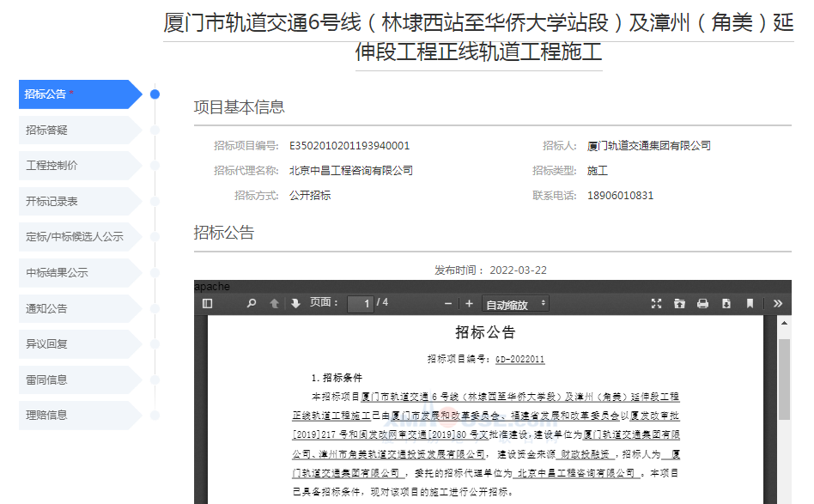This screenshot has height=504, width=814.
Task: Print the PDF document
Action: point(702,303)
